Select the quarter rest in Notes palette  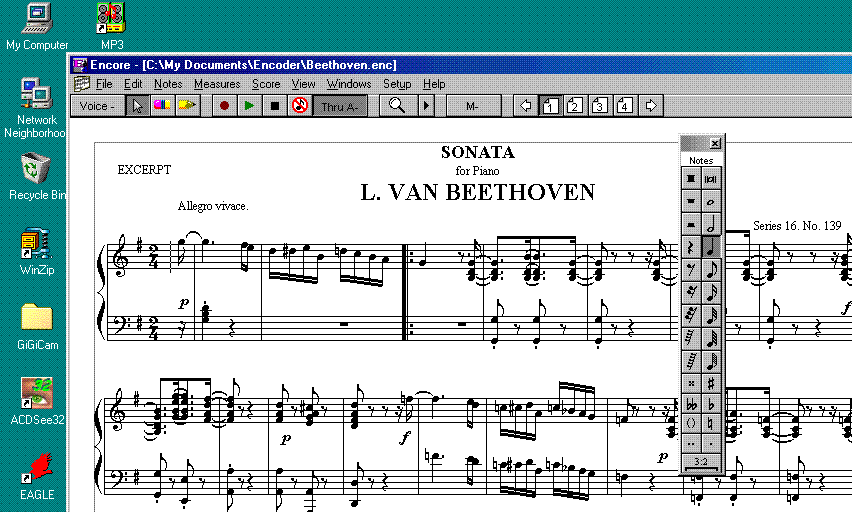691,247
